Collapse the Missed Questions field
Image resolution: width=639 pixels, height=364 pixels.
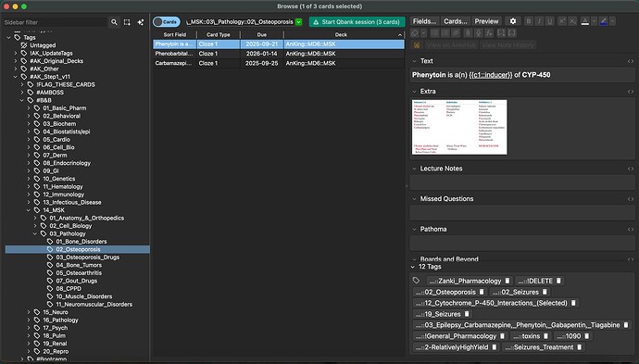tap(415, 199)
